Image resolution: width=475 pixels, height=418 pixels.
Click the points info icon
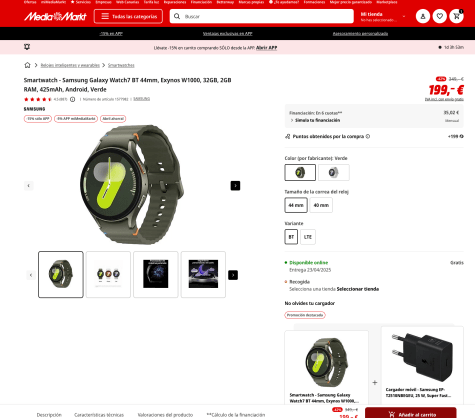pyautogui.click(x=368, y=136)
